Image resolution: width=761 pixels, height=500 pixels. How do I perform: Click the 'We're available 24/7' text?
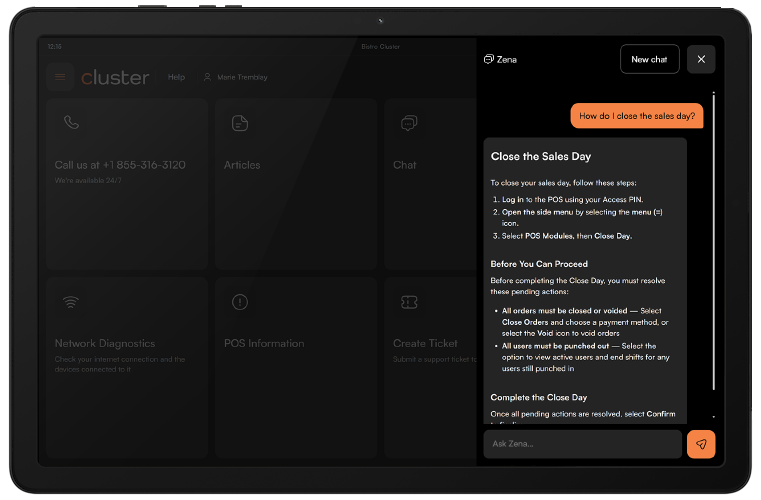(88, 181)
